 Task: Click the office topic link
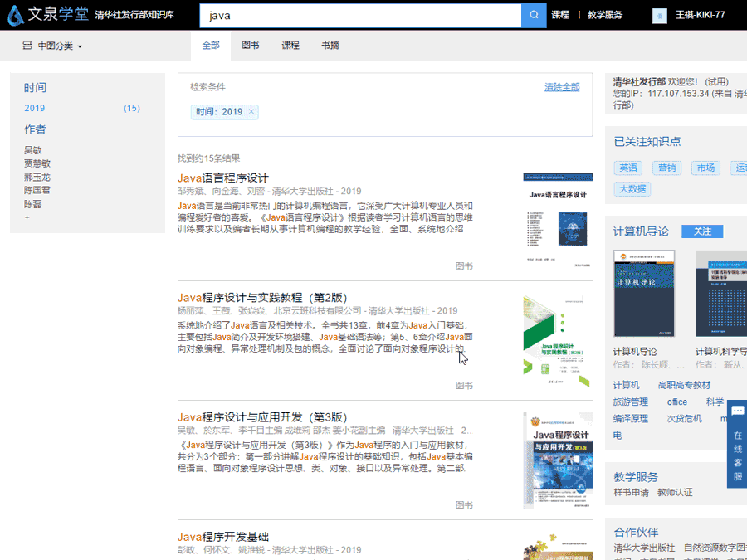tap(677, 402)
